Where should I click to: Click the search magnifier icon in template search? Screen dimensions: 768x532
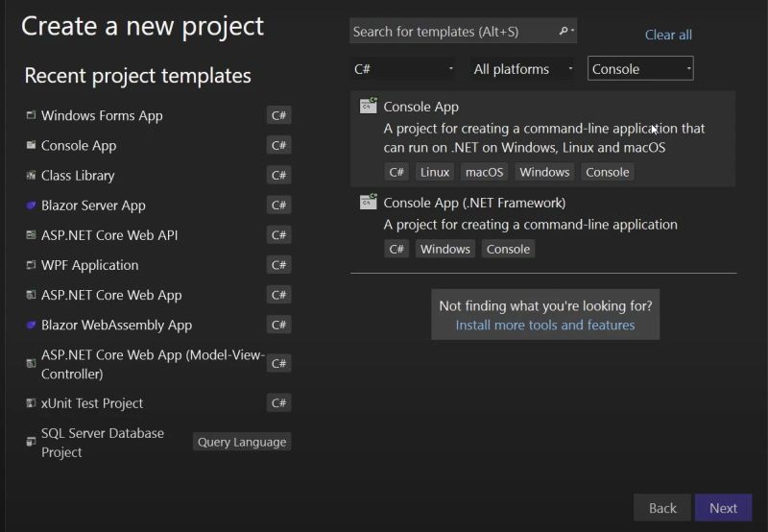(x=564, y=31)
